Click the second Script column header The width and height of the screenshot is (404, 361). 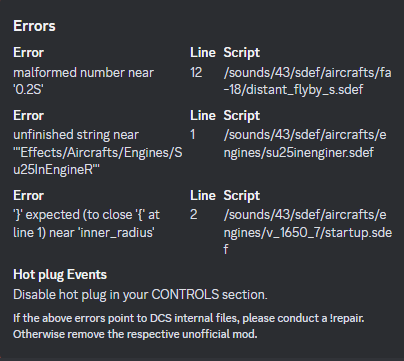242,115
